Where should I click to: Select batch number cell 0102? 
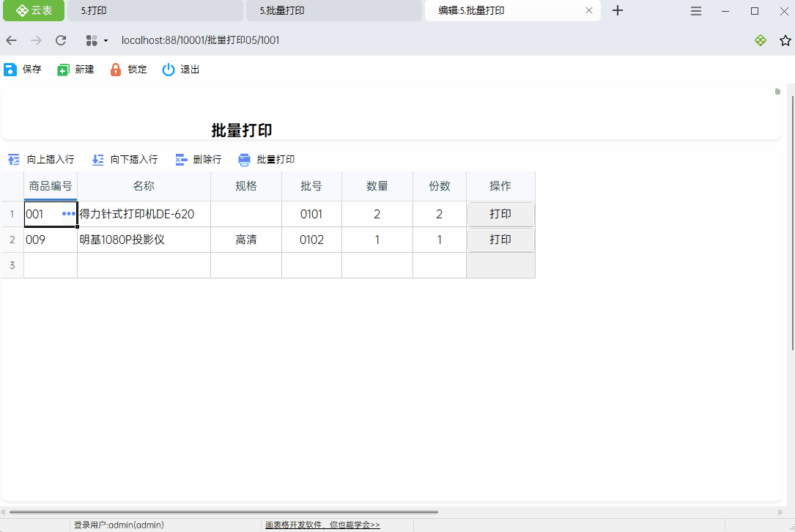tap(311, 240)
